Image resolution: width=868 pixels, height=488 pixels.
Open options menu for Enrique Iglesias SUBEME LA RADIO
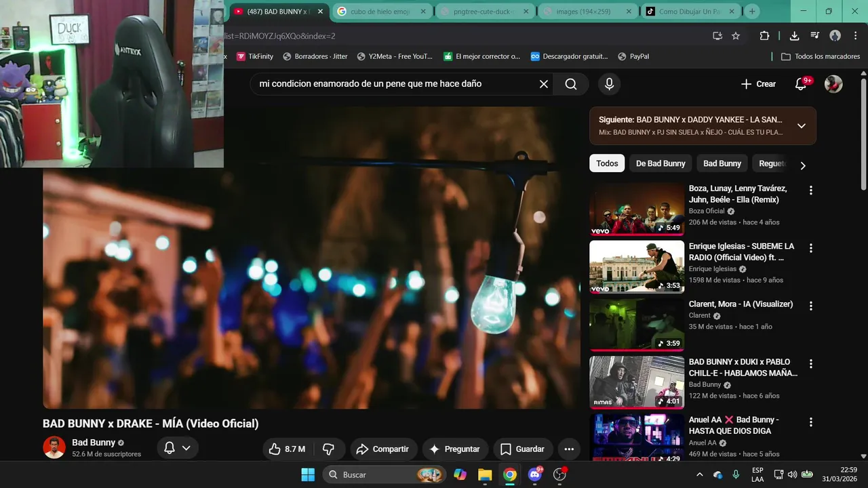coord(810,248)
